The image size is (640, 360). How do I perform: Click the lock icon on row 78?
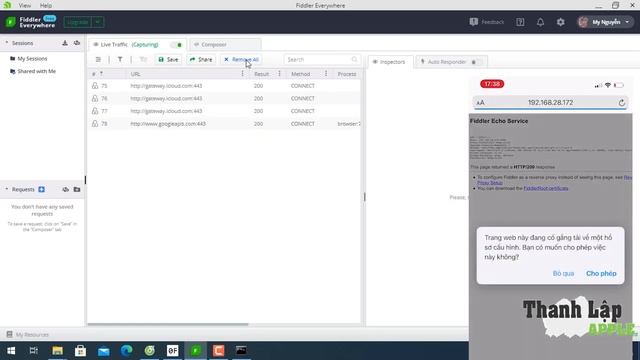click(95, 123)
